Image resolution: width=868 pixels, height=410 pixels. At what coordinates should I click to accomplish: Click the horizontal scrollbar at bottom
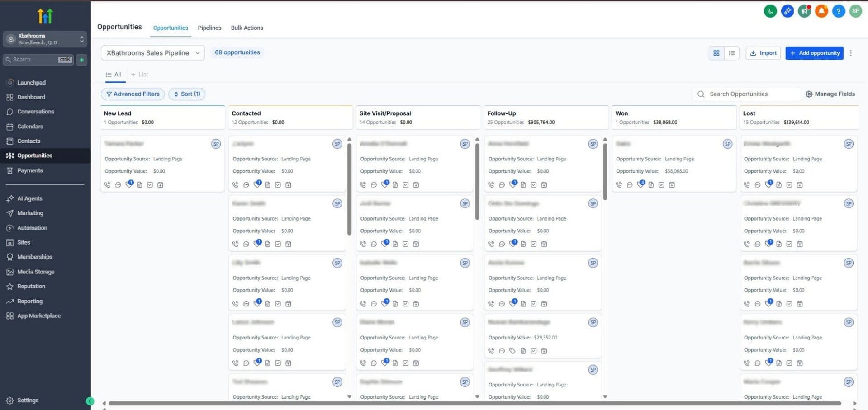point(474,403)
